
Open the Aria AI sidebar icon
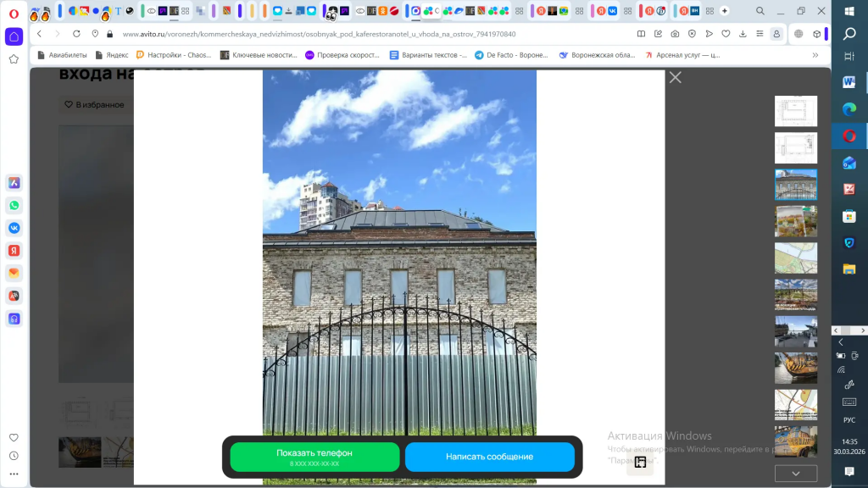[x=14, y=183]
